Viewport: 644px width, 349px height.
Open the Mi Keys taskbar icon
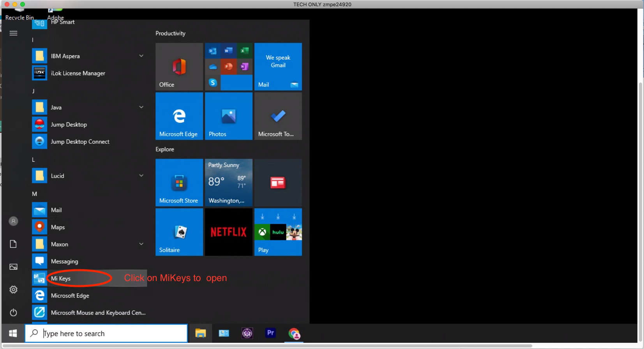coord(224,333)
